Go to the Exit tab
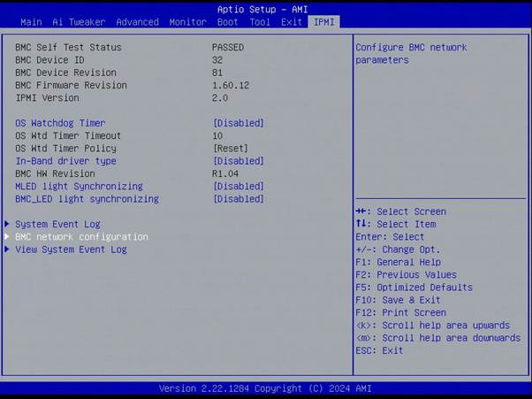Screen dimensions: 532x399 [292, 22]
